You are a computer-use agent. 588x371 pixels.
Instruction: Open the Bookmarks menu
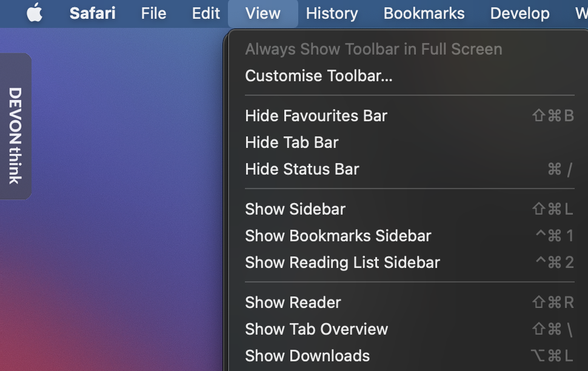pos(424,13)
